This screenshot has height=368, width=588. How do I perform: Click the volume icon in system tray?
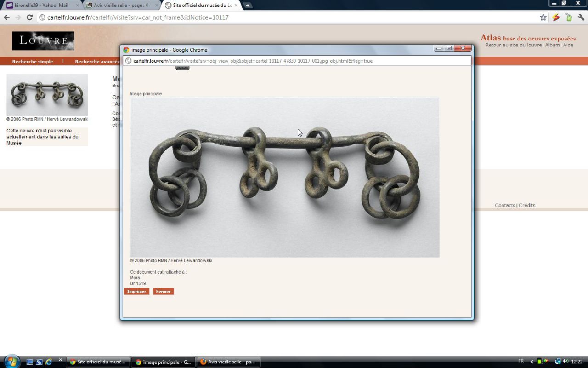click(x=565, y=362)
